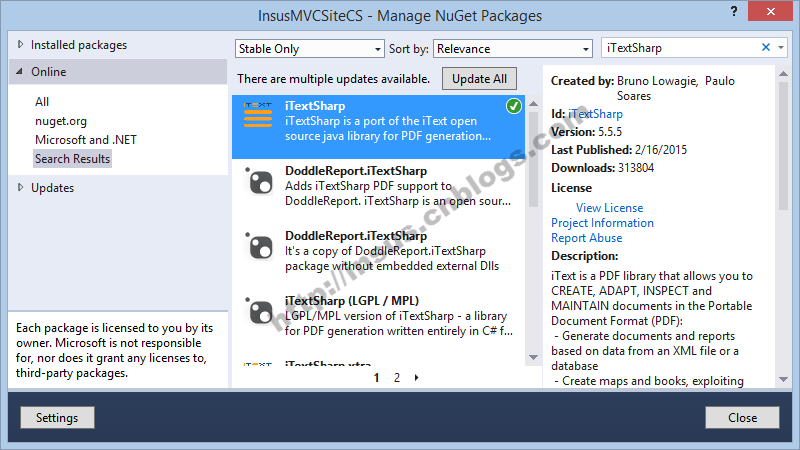The image size is (800, 450).
Task: Expand the Installed packages node
Action: (20, 44)
